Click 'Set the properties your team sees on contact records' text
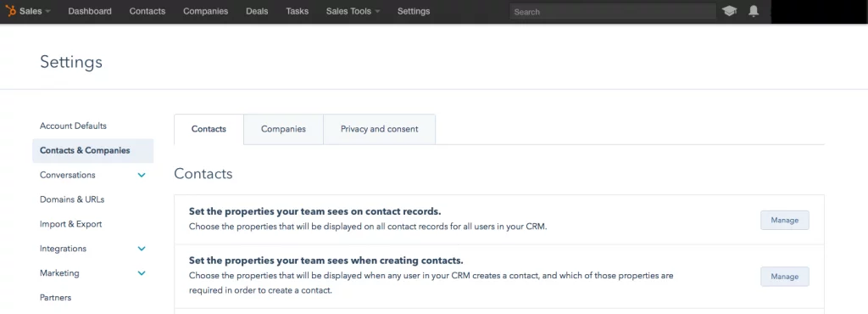Image resolution: width=868 pixels, height=314 pixels. (x=315, y=211)
